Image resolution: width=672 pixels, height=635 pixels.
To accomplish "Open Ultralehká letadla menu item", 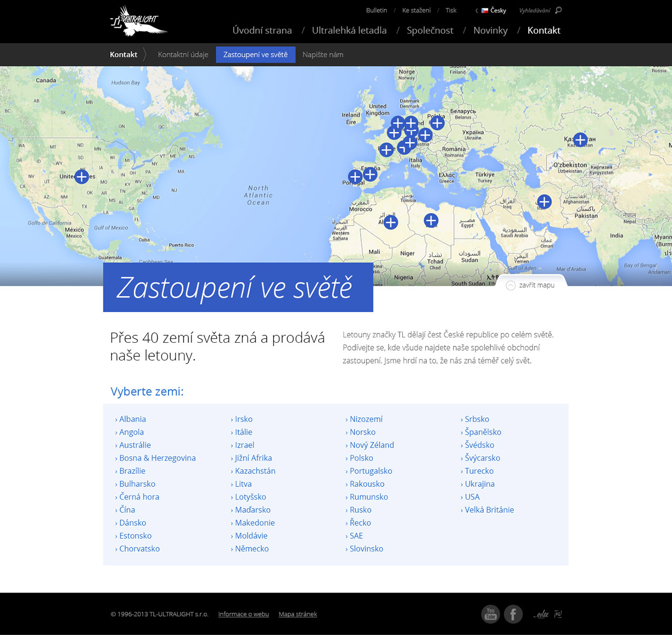I will 349,30.
